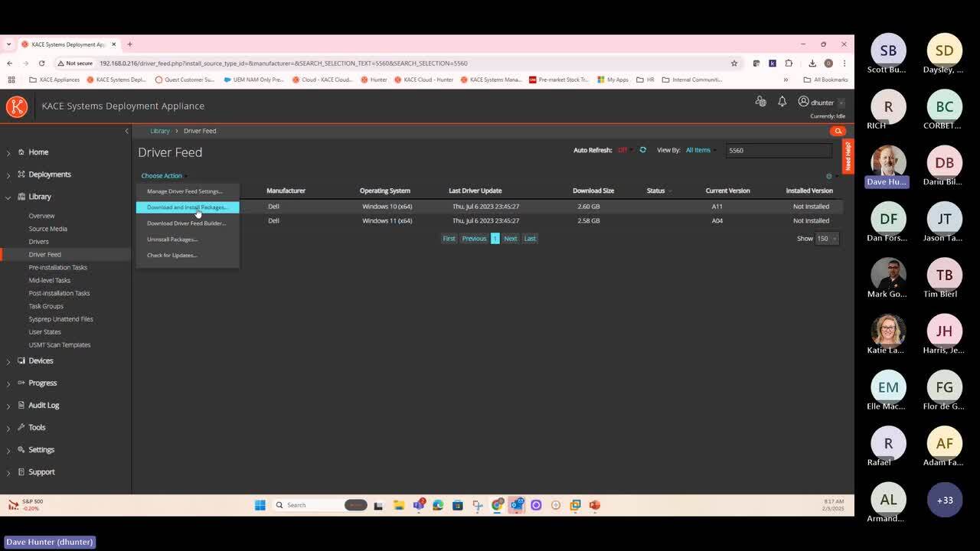Image resolution: width=980 pixels, height=551 pixels.
Task: Toggle the Auto Refresh Off setting
Action: pyautogui.click(x=623, y=150)
